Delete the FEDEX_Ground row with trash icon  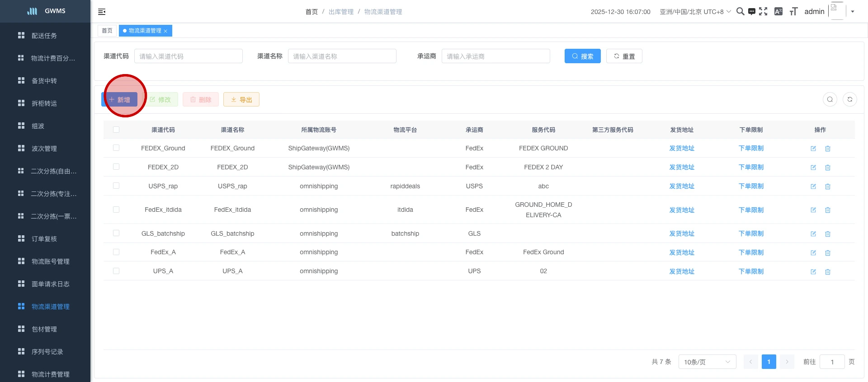pyautogui.click(x=828, y=149)
